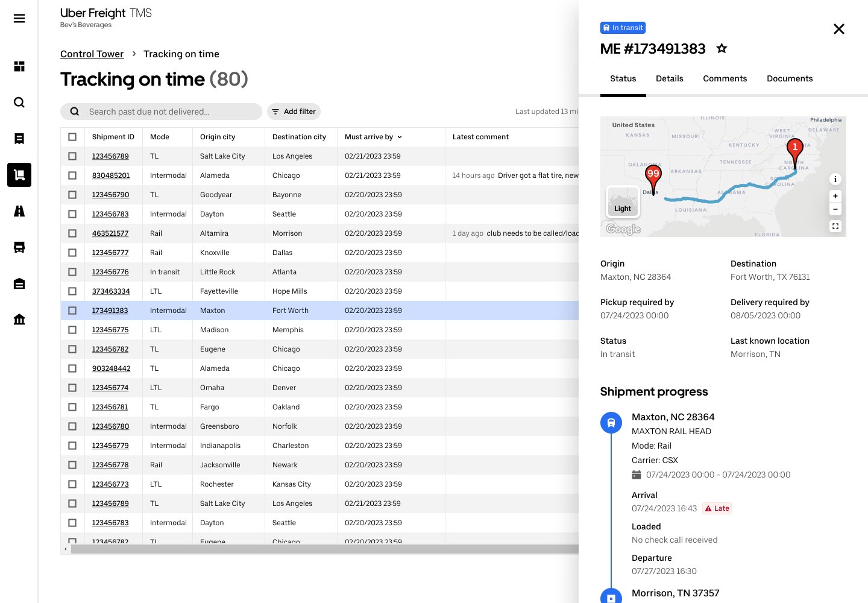This screenshot has height=603, width=868.
Task: Star shipment ME #173491383 as favorite
Action: pos(722,49)
